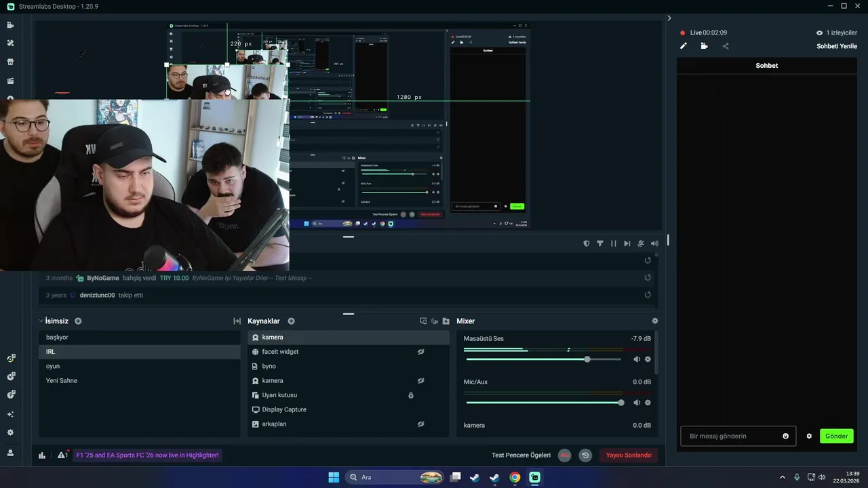
Task: Select the IRL scene
Action: pyautogui.click(x=140, y=352)
